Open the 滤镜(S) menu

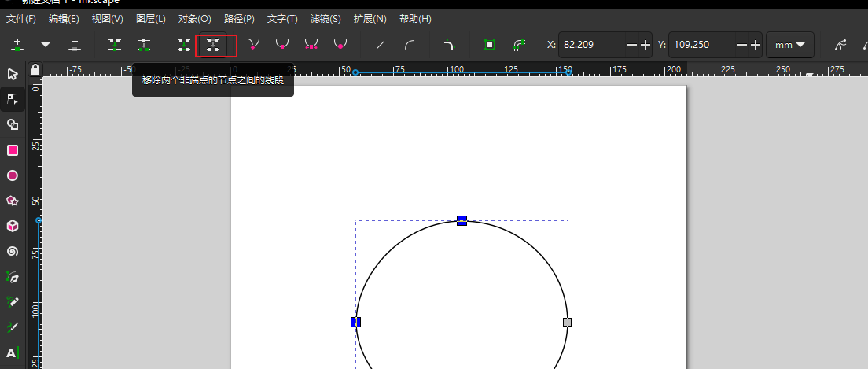click(325, 18)
